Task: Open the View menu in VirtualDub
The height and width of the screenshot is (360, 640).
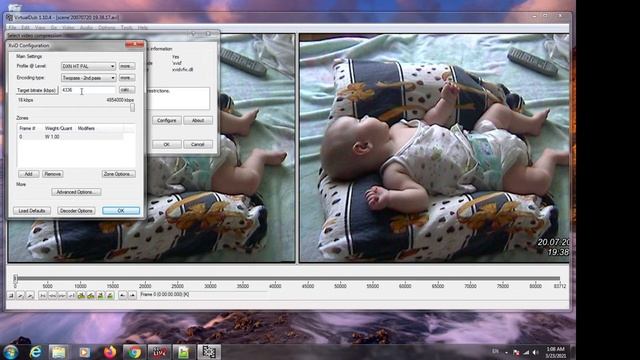Action: click(40, 28)
